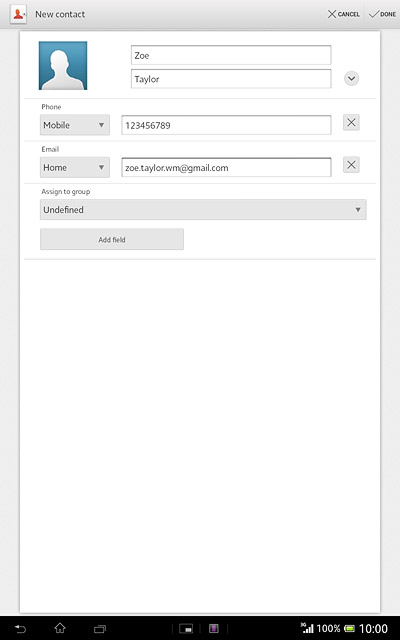400x640 pixels.
Task: Remove the email address entry
Action: [351, 165]
